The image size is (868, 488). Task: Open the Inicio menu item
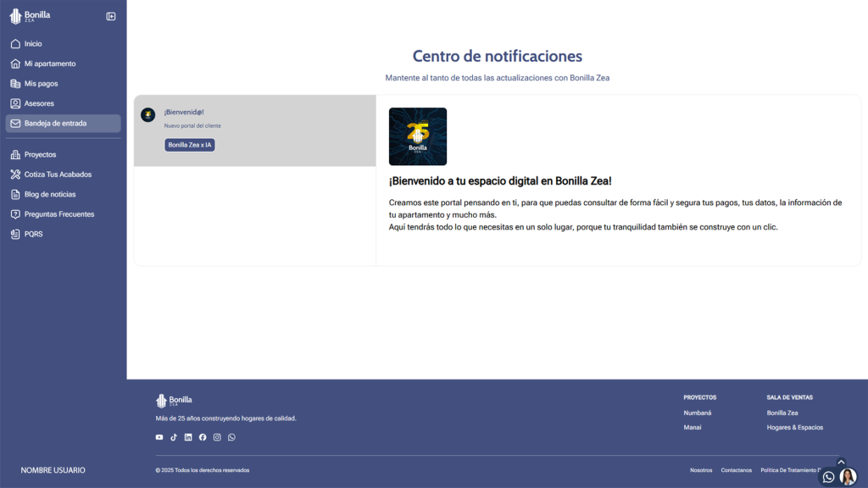pyautogui.click(x=63, y=44)
